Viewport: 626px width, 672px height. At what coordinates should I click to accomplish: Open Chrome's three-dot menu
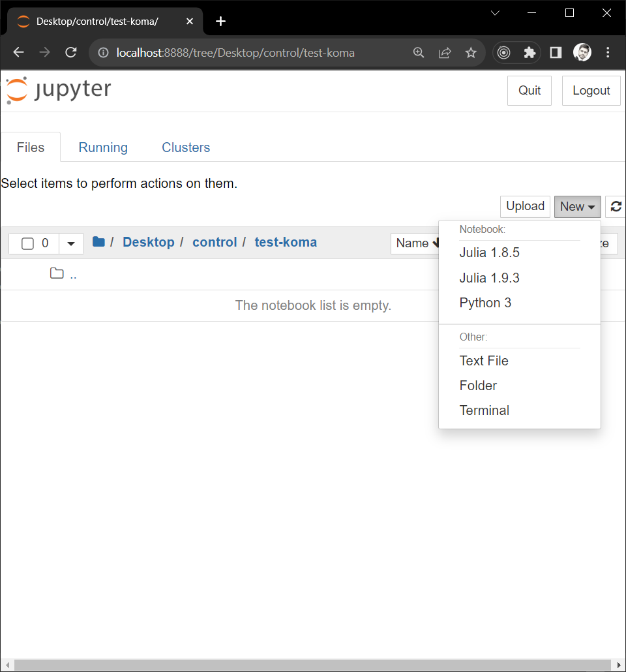tap(608, 53)
